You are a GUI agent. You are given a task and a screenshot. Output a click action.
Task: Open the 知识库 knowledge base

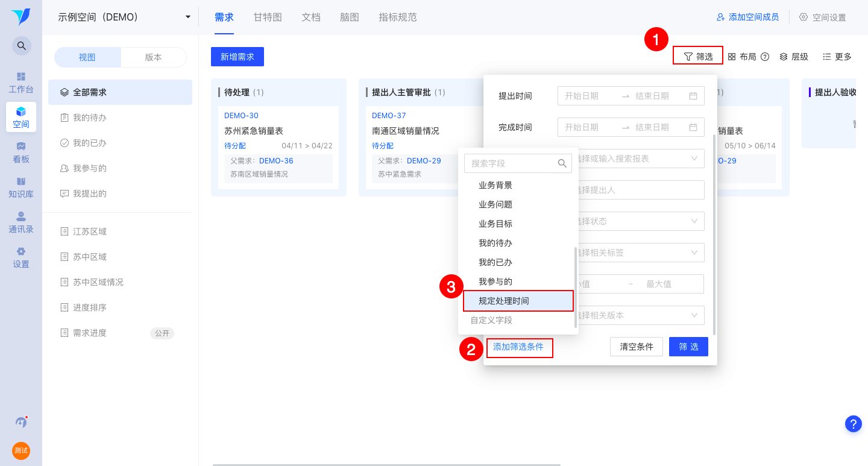click(21, 187)
